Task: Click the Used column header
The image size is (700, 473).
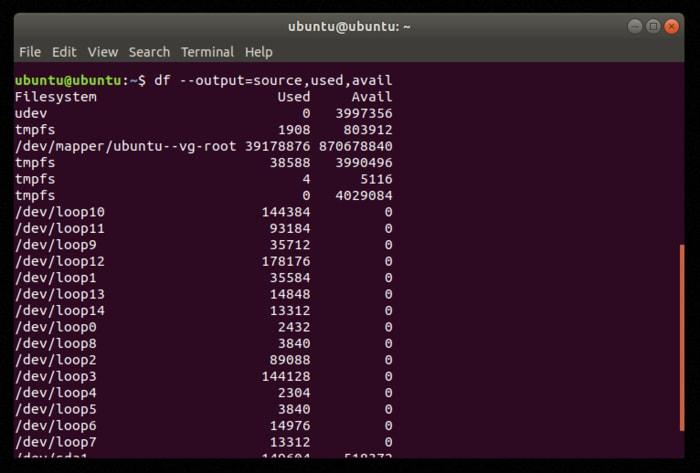Action: tap(293, 97)
